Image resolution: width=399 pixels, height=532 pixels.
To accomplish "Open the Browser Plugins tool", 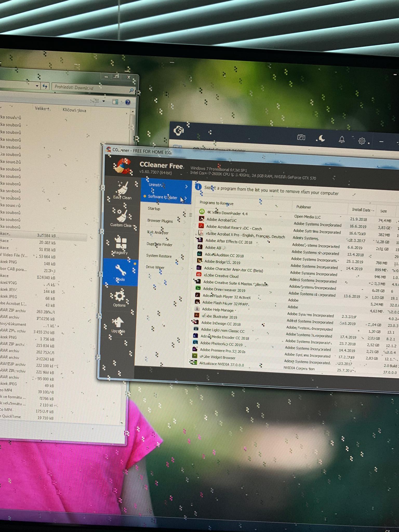I will [x=160, y=221].
